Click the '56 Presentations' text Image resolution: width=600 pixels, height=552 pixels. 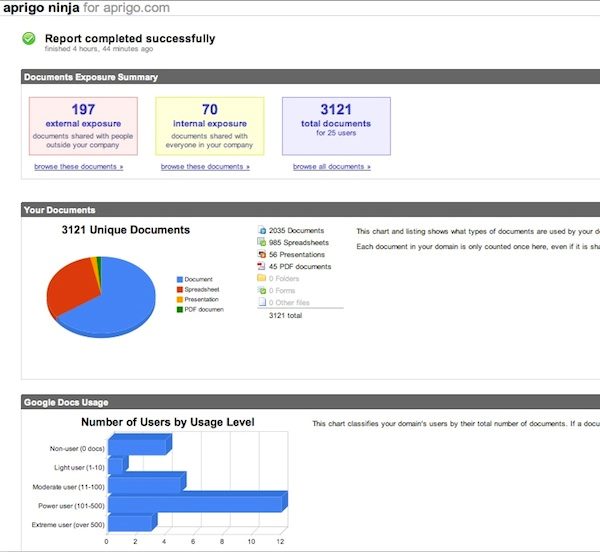[x=297, y=254]
